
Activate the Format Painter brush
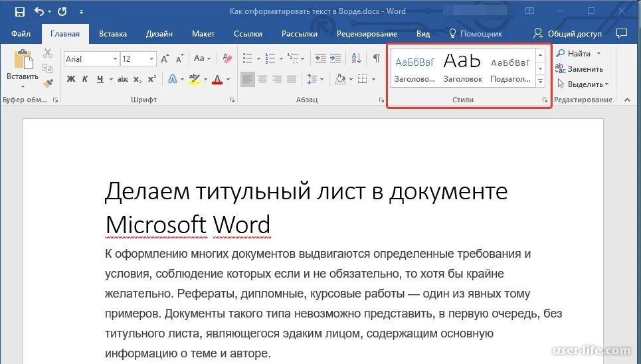point(48,84)
